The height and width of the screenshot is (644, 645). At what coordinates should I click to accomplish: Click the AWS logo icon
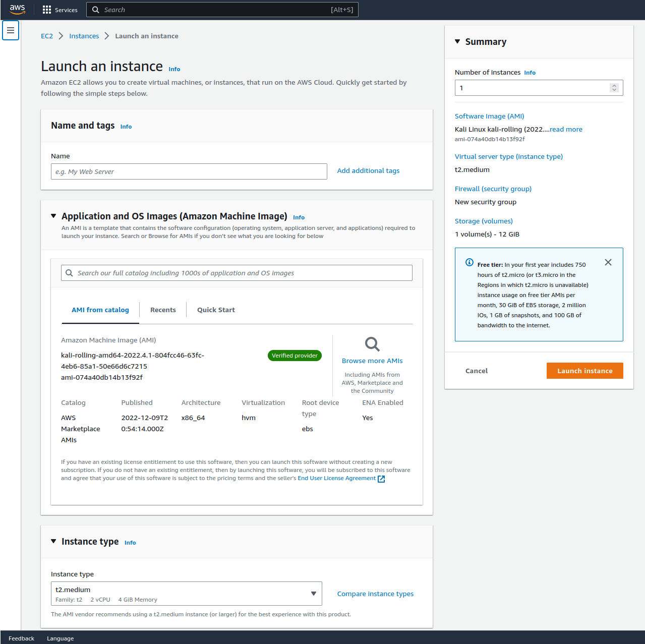click(x=17, y=10)
